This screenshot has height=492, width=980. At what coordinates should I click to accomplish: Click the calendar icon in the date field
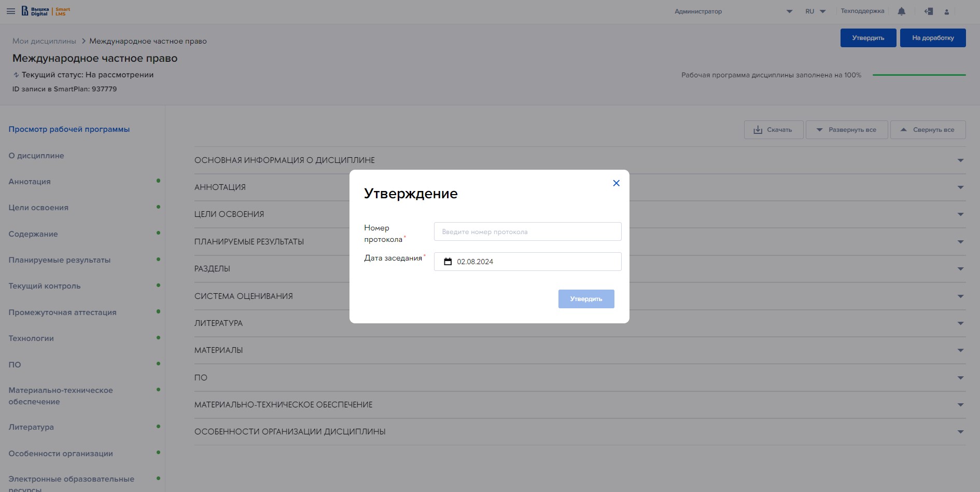[x=448, y=262]
